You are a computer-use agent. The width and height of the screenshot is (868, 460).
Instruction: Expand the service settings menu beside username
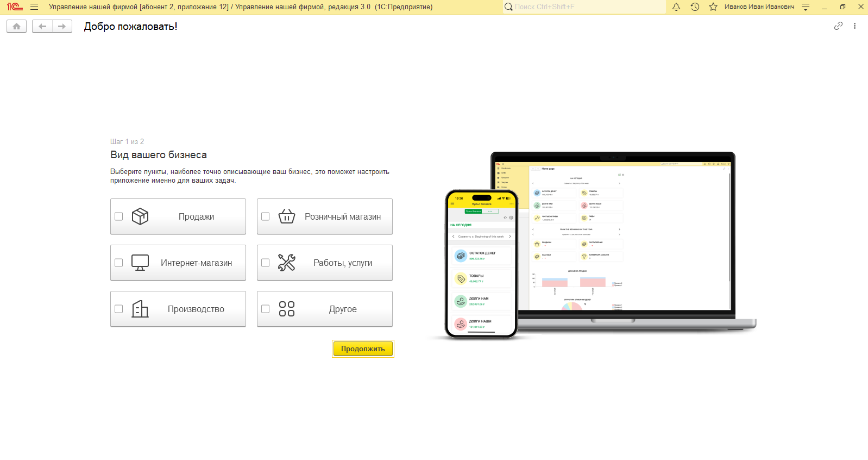click(806, 7)
